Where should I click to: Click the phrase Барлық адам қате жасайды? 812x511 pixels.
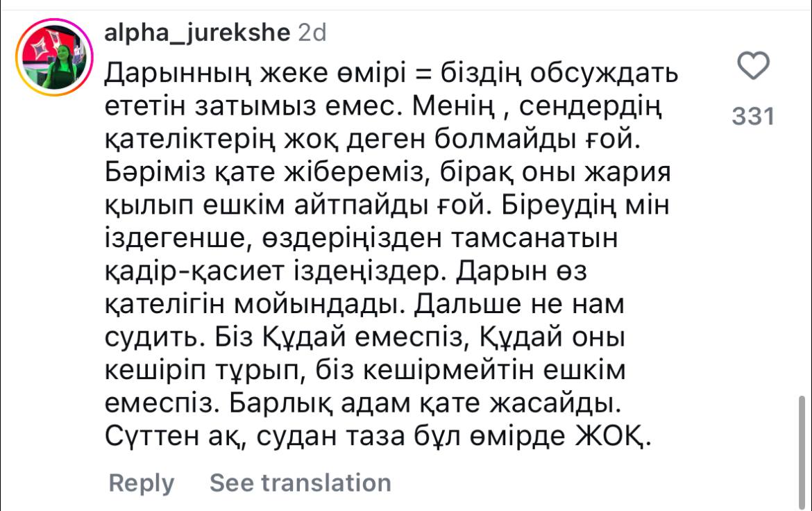pyautogui.click(x=425, y=403)
